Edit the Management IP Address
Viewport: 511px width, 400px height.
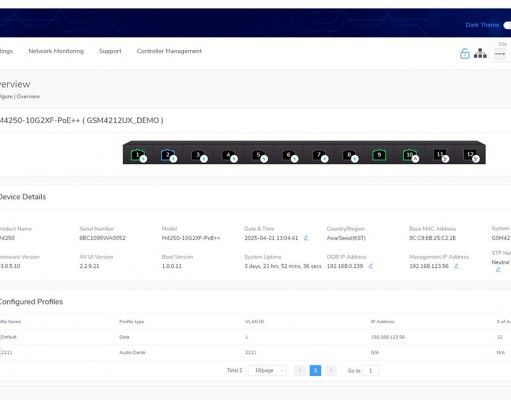tap(456, 266)
